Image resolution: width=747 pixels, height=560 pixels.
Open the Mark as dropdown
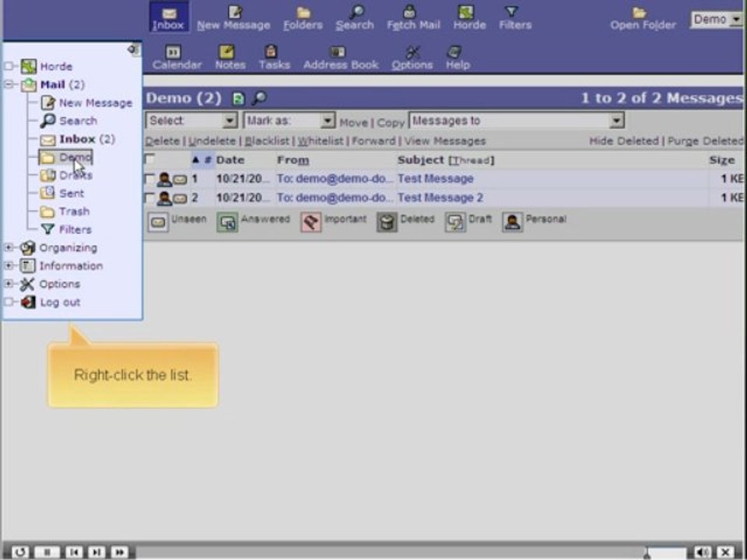289,121
